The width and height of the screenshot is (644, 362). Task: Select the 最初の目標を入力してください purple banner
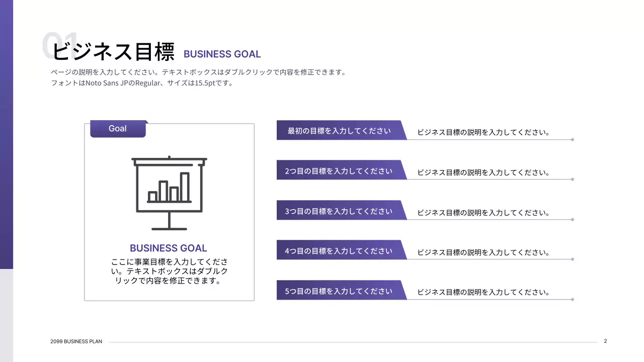click(339, 131)
